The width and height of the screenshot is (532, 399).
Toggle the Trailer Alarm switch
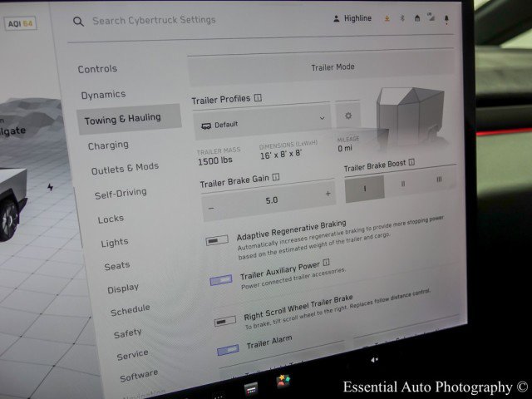(x=228, y=349)
